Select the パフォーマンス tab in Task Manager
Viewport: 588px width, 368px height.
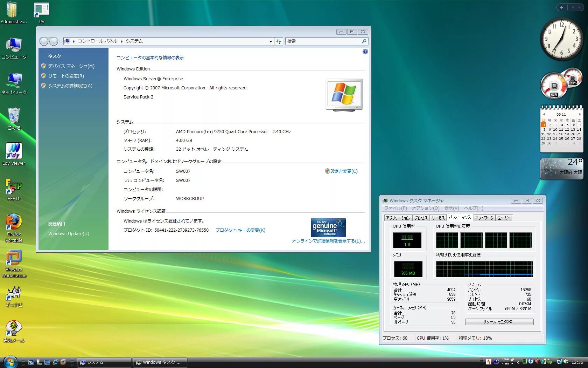460,217
